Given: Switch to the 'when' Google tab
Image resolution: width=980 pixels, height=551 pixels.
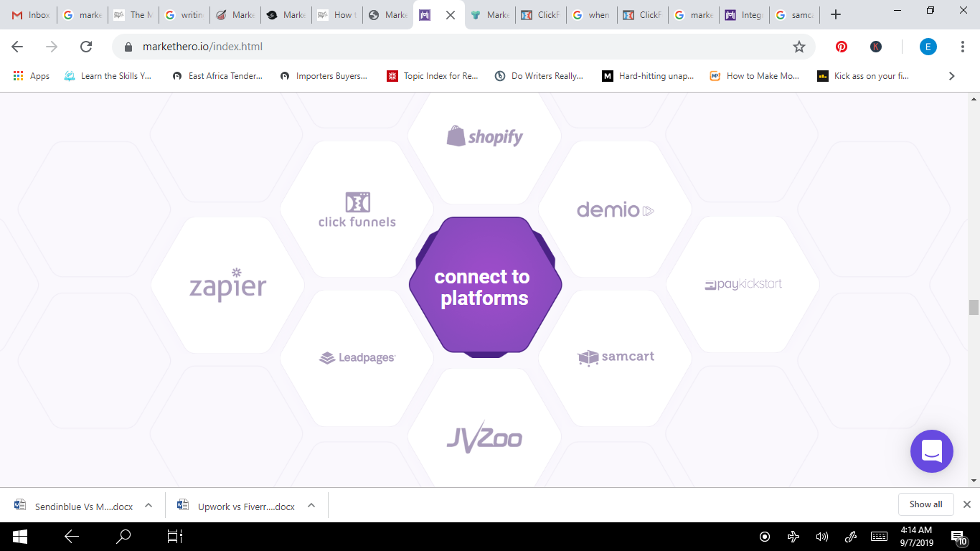Looking at the screenshot, I should pyautogui.click(x=591, y=14).
